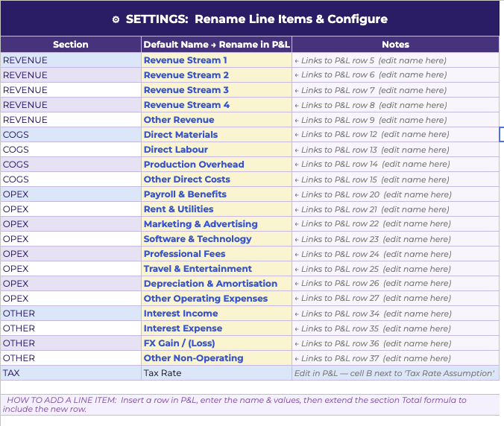Viewport: 504px width, 426px height.
Task: Click the note 'Links to P&L row 8'
Action: coord(395,105)
